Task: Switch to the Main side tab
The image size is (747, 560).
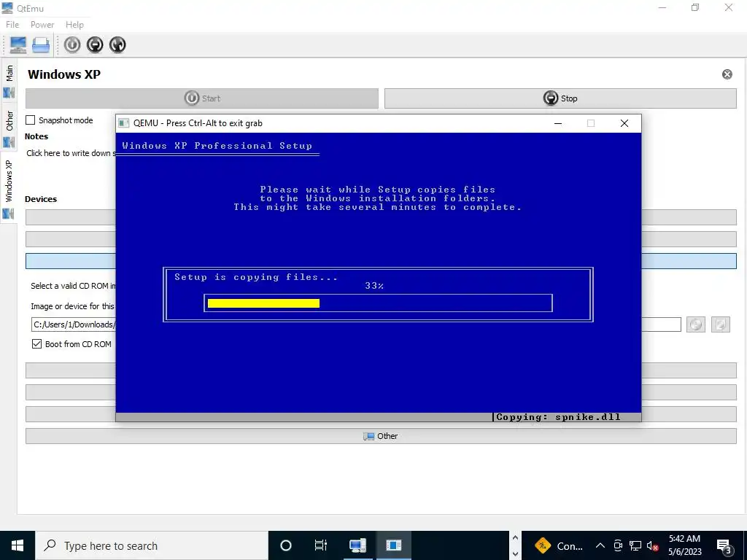Action: pyautogui.click(x=9, y=81)
